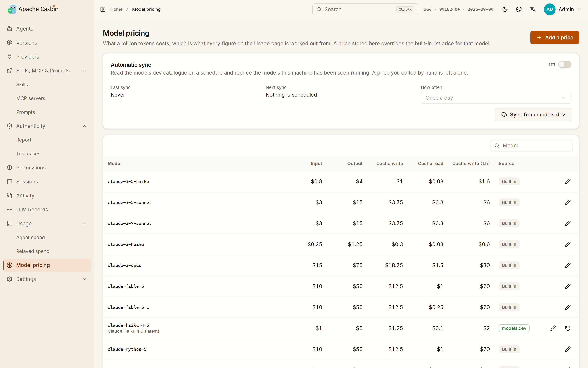Focus the Model filter field
Viewport: 588px width, 368px height.
coord(532,146)
